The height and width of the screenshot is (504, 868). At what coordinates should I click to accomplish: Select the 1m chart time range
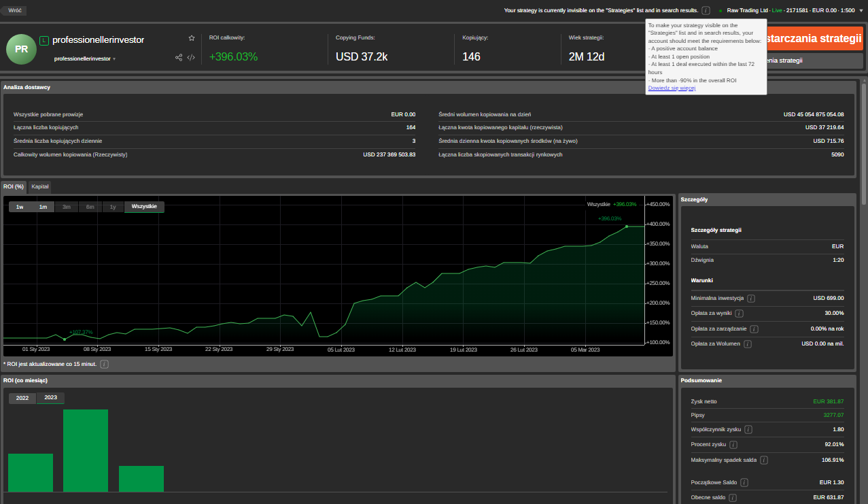tap(43, 207)
